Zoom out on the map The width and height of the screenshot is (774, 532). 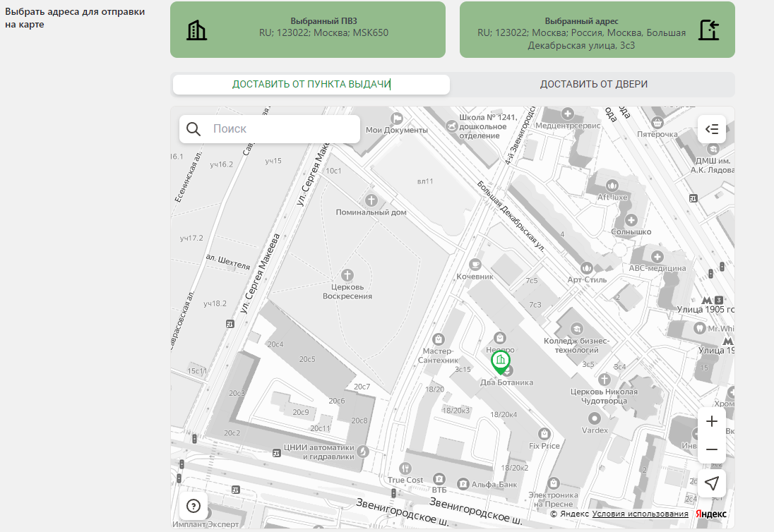pos(711,449)
